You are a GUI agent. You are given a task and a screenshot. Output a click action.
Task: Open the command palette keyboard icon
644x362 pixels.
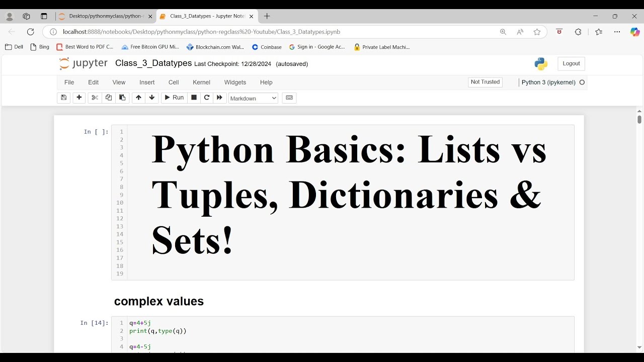tap(289, 98)
